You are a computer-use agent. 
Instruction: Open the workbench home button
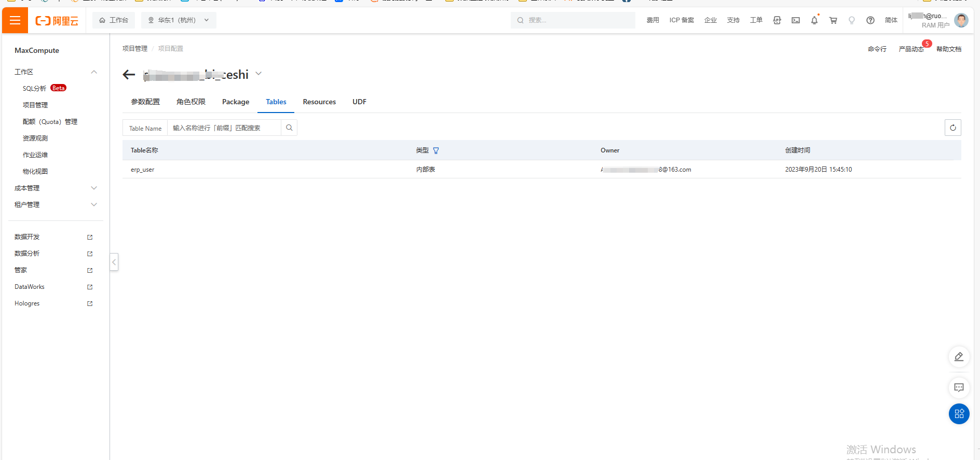coord(114,20)
